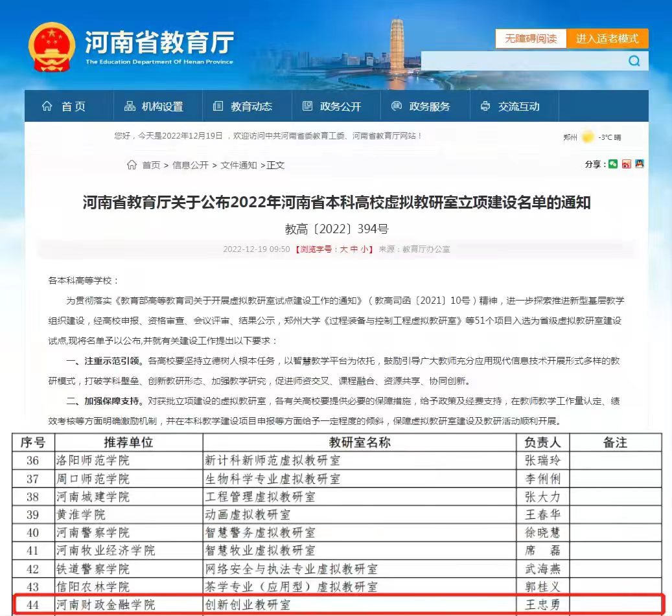
Task: Set font size to 小 (small)
Action: tap(364, 249)
